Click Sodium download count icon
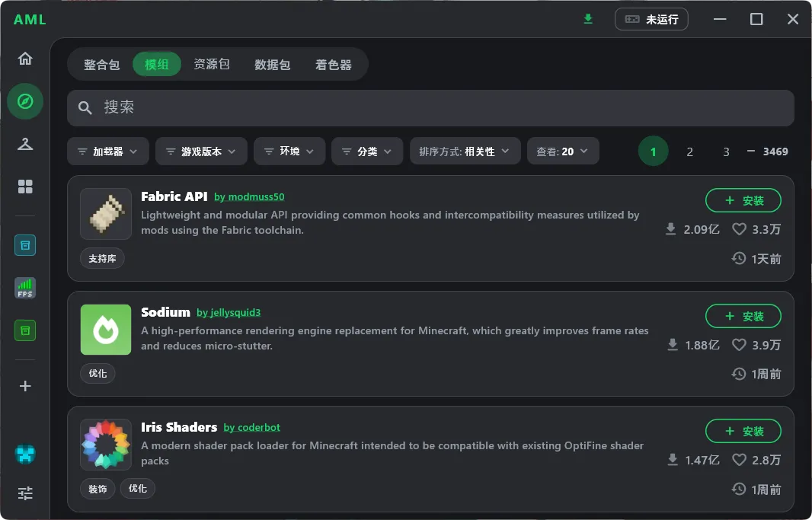Screen dimensions: 812x520 coord(672,345)
